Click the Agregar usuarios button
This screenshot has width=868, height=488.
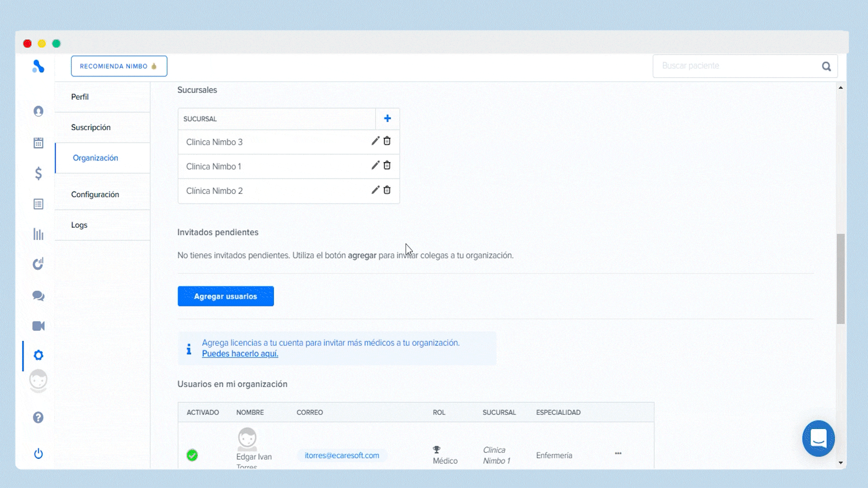pyautogui.click(x=225, y=296)
